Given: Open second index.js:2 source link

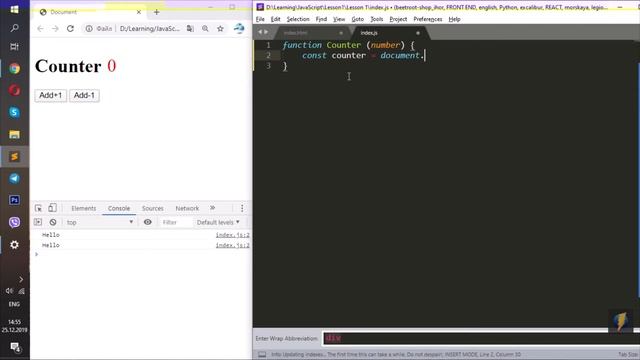Looking at the screenshot, I should 233,245.
